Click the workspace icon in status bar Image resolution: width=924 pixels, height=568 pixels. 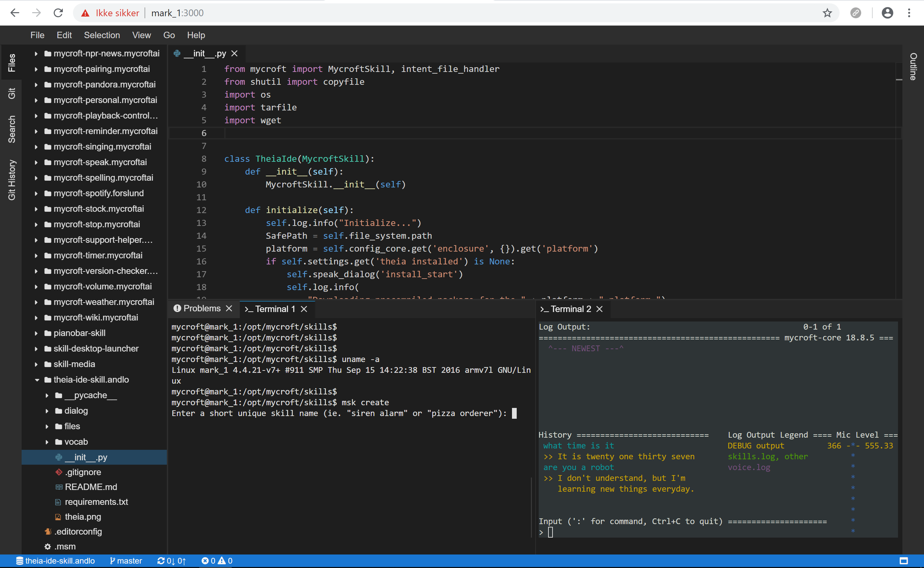tap(20, 561)
